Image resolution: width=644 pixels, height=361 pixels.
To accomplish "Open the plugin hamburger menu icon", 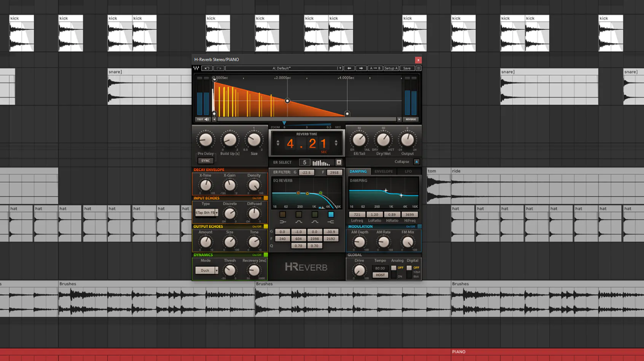I will pyautogui.click(x=418, y=68).
